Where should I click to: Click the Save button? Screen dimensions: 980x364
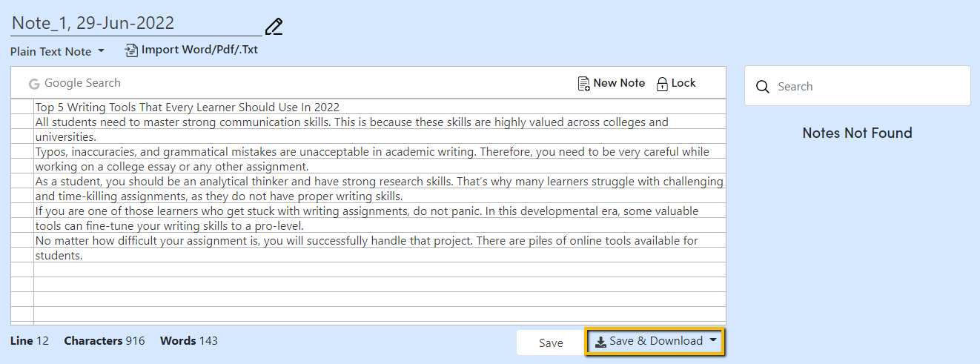551,343
